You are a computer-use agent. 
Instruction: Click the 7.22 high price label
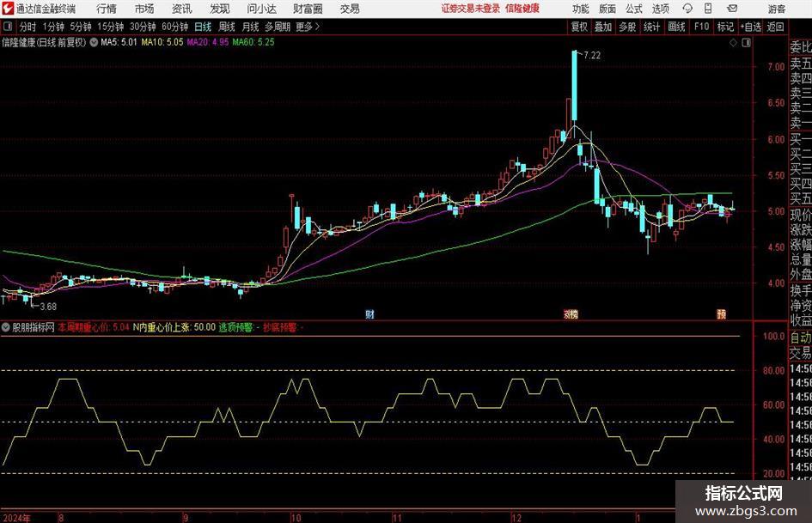[592, 56]
